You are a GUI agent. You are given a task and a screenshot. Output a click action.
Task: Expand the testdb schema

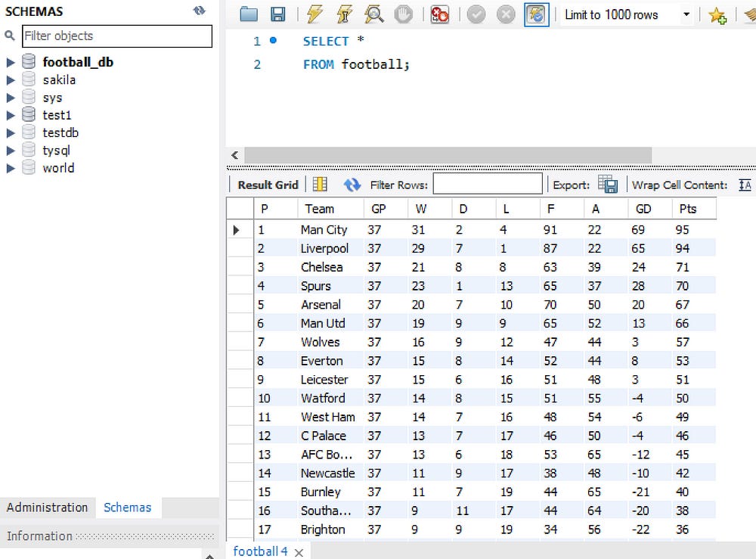[10, 133]
